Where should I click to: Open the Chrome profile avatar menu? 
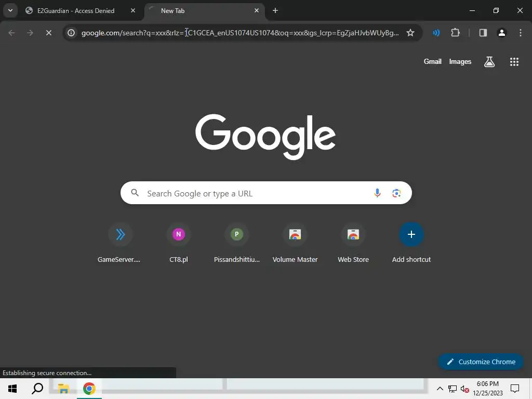[x=502, y=33]
